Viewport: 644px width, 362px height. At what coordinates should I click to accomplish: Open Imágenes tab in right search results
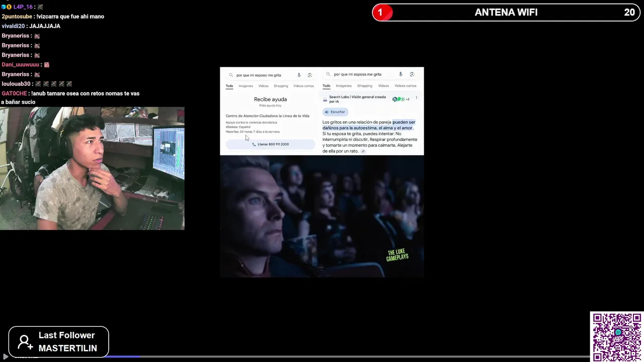(x=344, y=86)
